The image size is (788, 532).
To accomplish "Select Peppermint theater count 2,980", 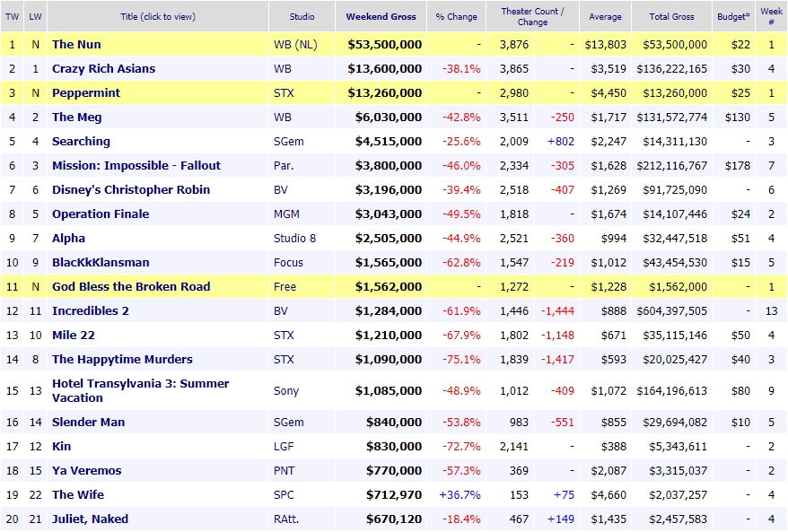I will tap(514, 93).
